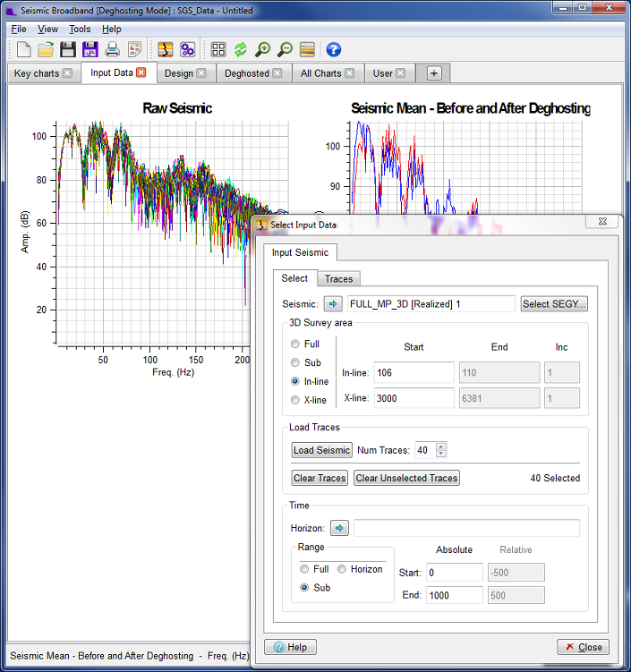Open the View menu
This screenshot has height=672, width=631.
pyautogui.click(x=47, y=30)
